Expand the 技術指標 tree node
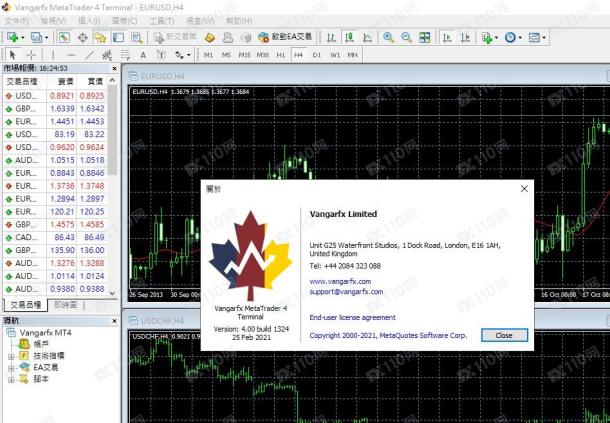Image resolution: width=610 pixels, height=423 pixels. click(x=11, y=356)
